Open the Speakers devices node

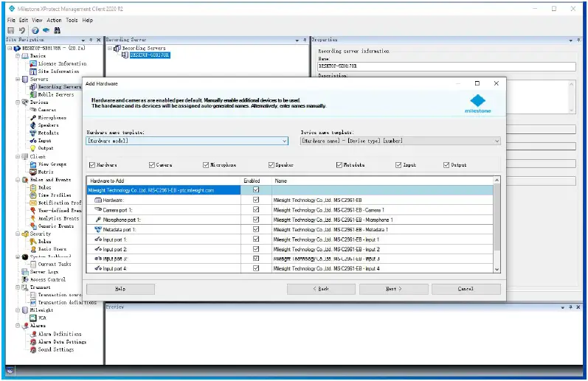[48, 125]
